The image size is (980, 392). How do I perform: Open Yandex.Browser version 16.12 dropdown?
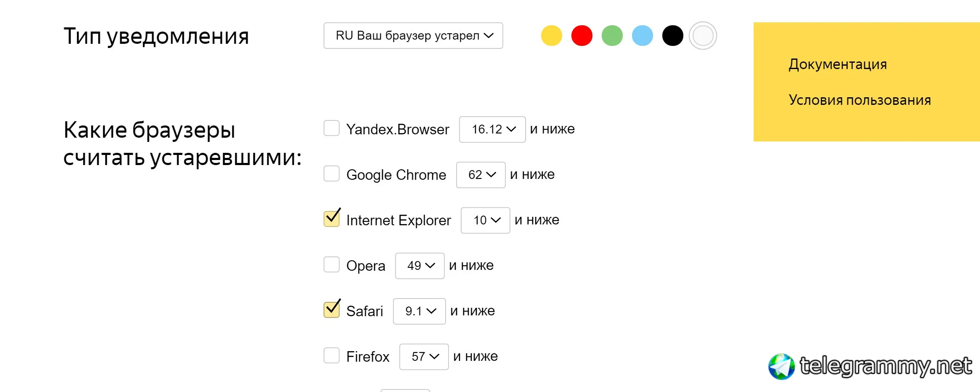[x=492, y=129]
